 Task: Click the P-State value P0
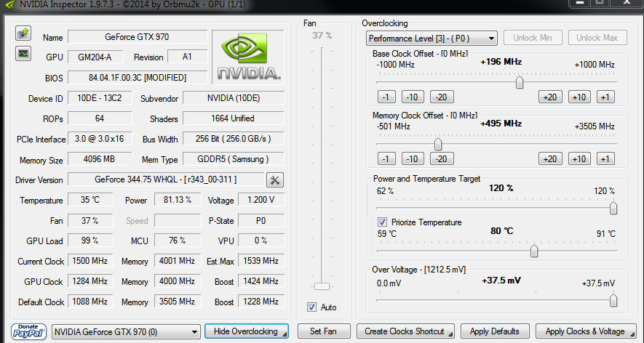coord(261,221)
